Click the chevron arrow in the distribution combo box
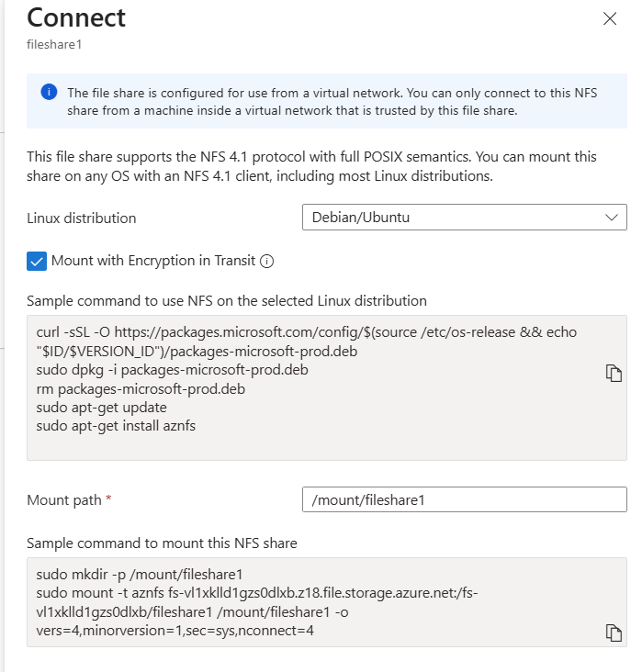Image resolution: width=642 pixels, height=672 pixels. [x=613, y=218]
